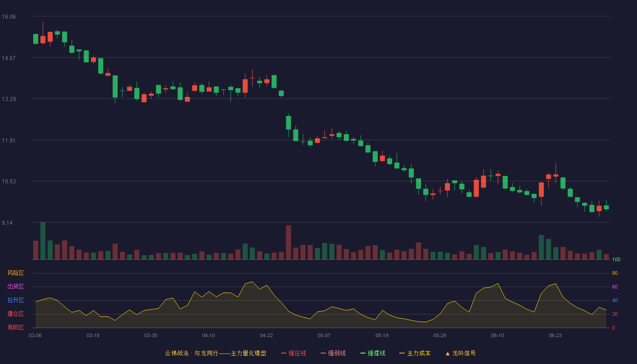This screenshot has height=364, width=637.
Task: Select the 建仓区 zone label
Action: (15, 314)
